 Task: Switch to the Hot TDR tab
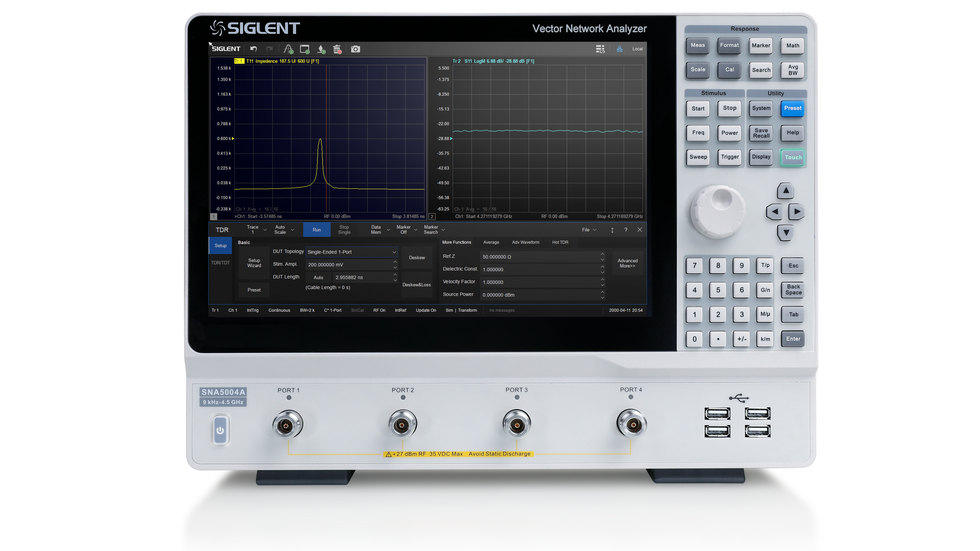click(560, 242)
